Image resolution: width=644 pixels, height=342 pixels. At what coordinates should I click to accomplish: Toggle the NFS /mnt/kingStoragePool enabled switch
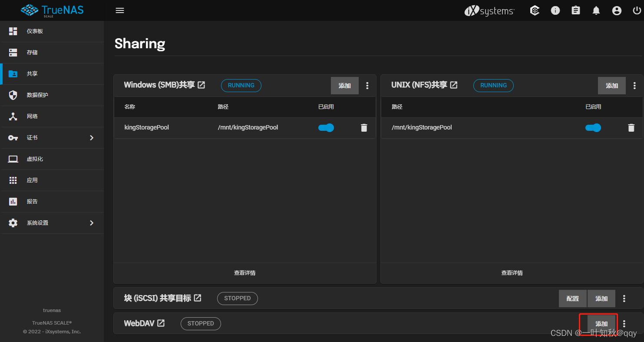593,128
